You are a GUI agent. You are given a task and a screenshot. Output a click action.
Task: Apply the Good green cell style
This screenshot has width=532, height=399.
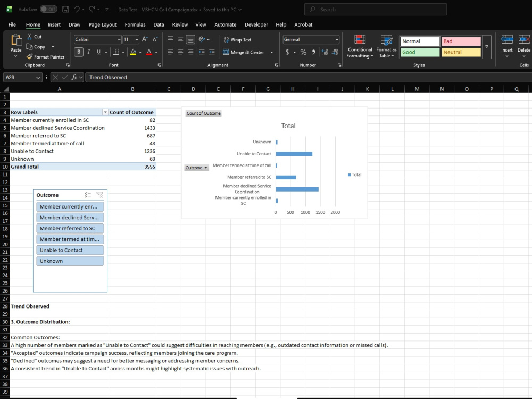pyautogui.click(x=420, y=52)
